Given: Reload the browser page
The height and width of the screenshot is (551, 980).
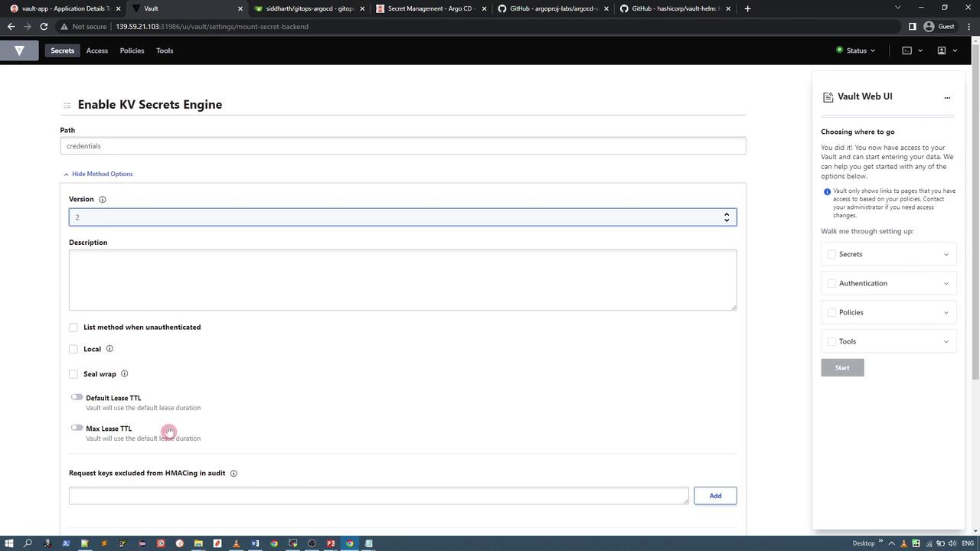Looking at the screenshot, I should (x=44, y=27).
